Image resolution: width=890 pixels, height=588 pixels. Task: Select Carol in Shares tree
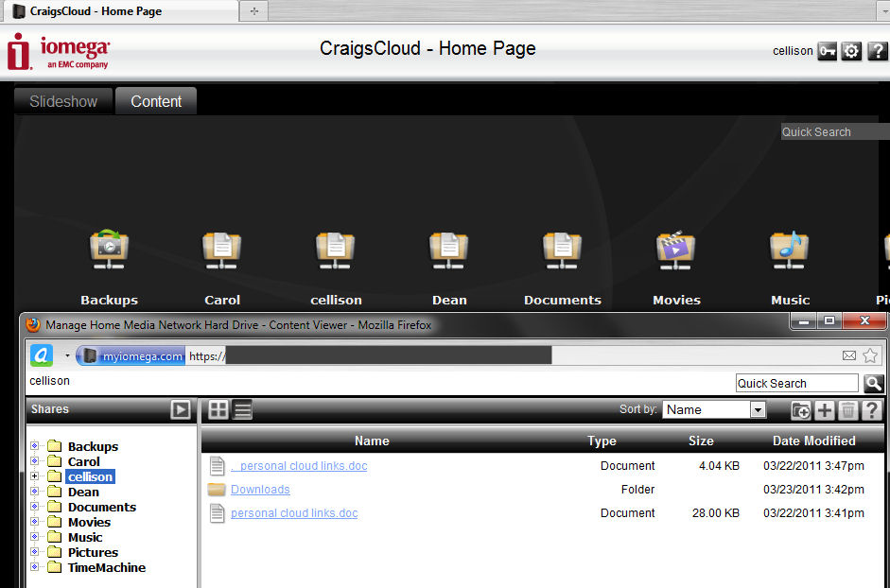click(84, 461)
